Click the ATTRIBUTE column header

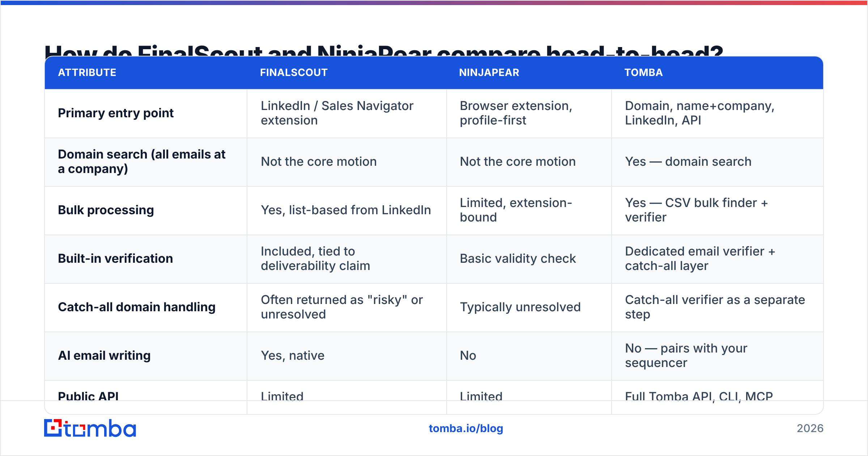pyautogui.click(x=87, y=72)
